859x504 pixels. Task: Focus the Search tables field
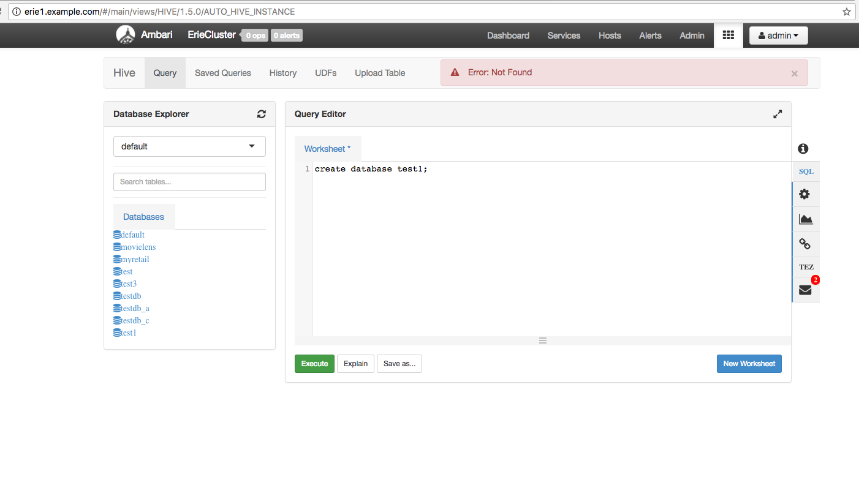click(x=189, y=182)
